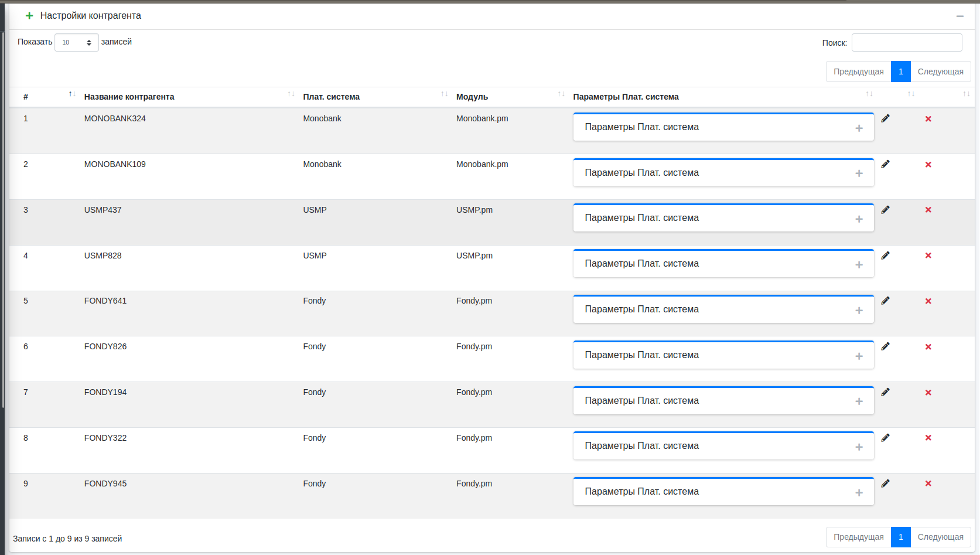
Task: Delete the MONOBANK109 row with red cross
Action: (928, 165)
